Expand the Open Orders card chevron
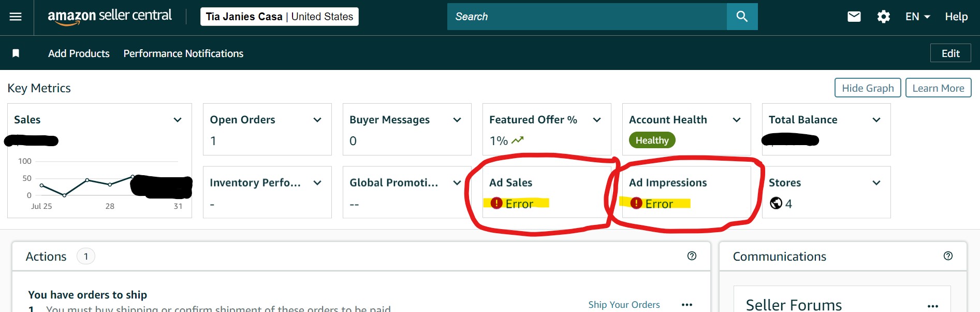 (x=317, y=120)
